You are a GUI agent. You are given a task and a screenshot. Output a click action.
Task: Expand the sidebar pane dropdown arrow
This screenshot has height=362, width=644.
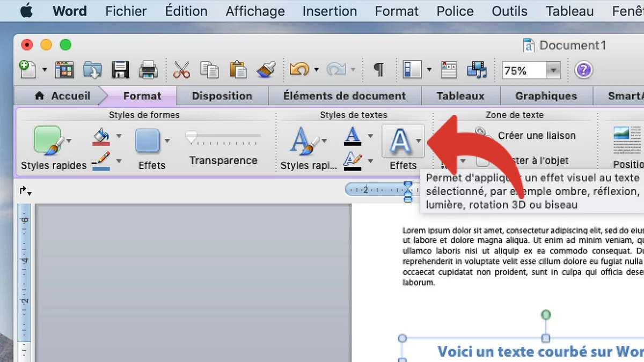(429, 70)
